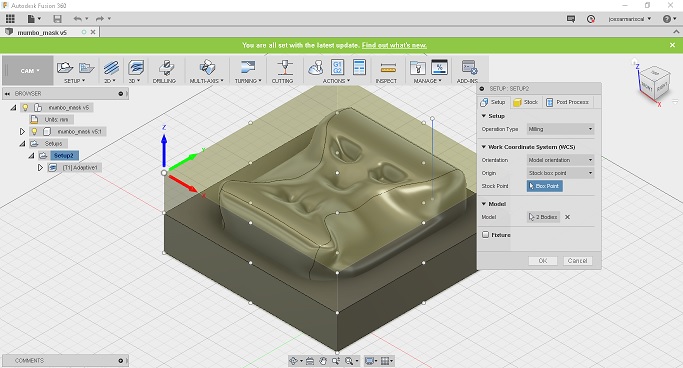
Task: Open the File menu icon
Action: pyautogui.click(x=34, y=19)
